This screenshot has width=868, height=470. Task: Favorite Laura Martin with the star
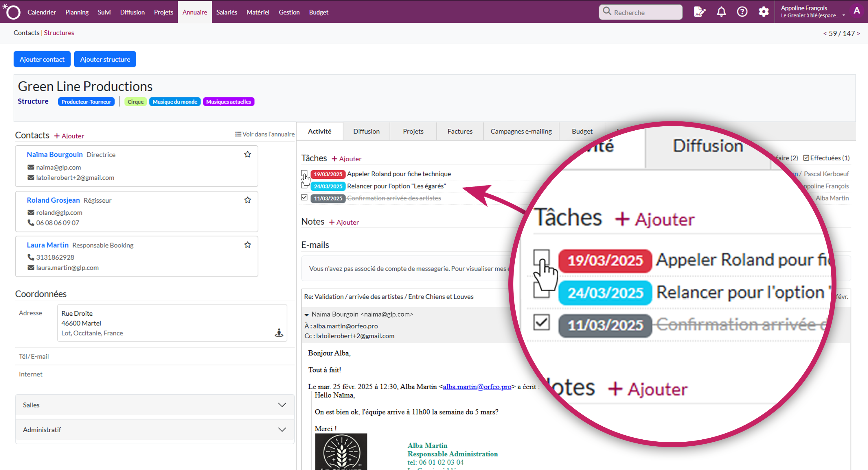click(x=248, y=245)
